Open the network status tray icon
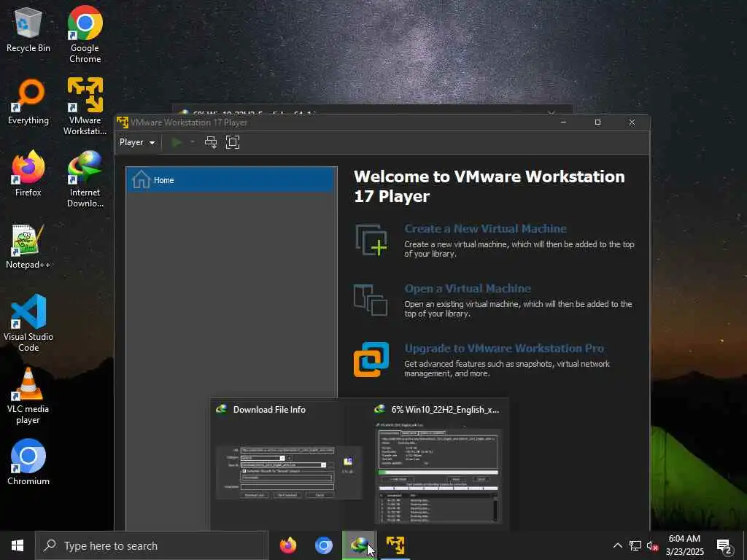 (x=635, y=545)
